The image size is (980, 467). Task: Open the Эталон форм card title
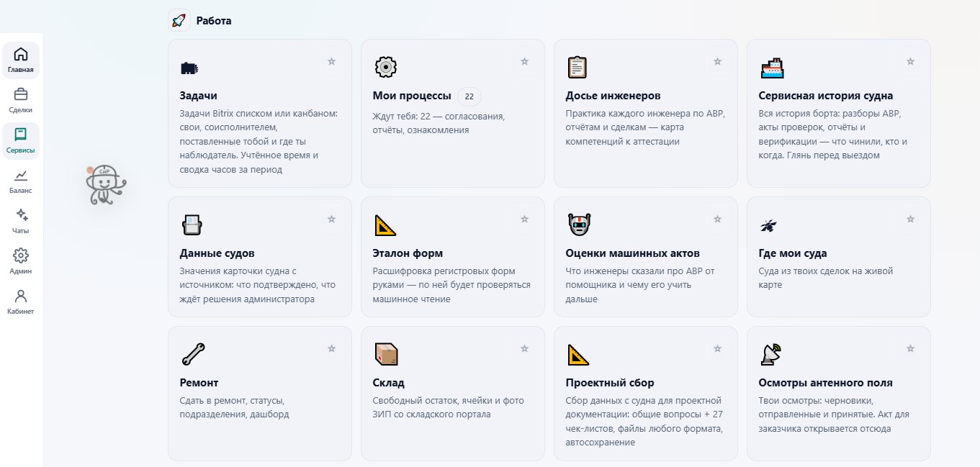[x=408, y=253]
